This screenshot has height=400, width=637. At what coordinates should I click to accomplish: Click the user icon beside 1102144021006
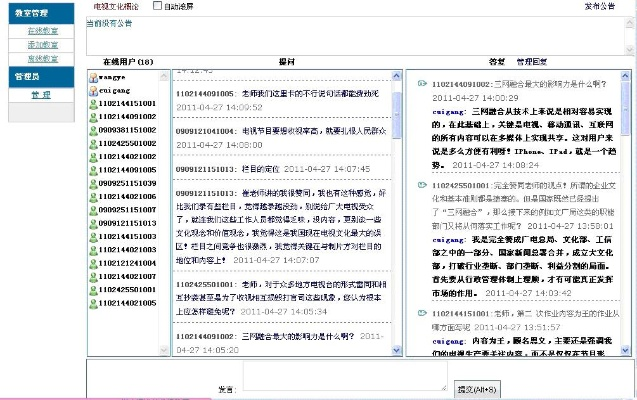point(93,197)
